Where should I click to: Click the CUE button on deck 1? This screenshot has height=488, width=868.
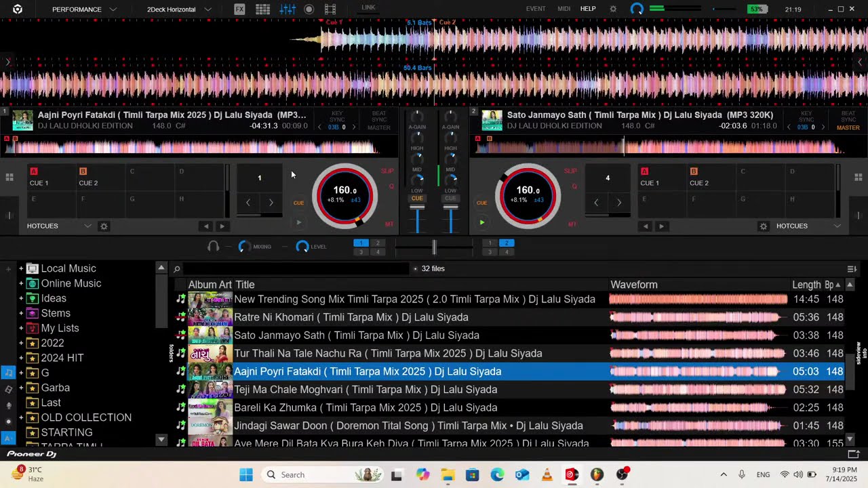tap(298, 203)
